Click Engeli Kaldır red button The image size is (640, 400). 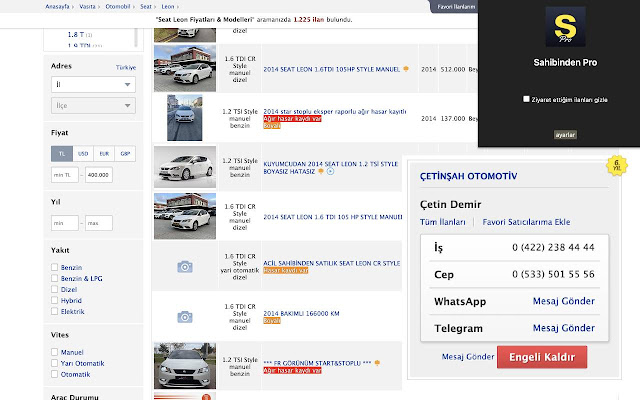pyautogui.click(x=542, y=357)
